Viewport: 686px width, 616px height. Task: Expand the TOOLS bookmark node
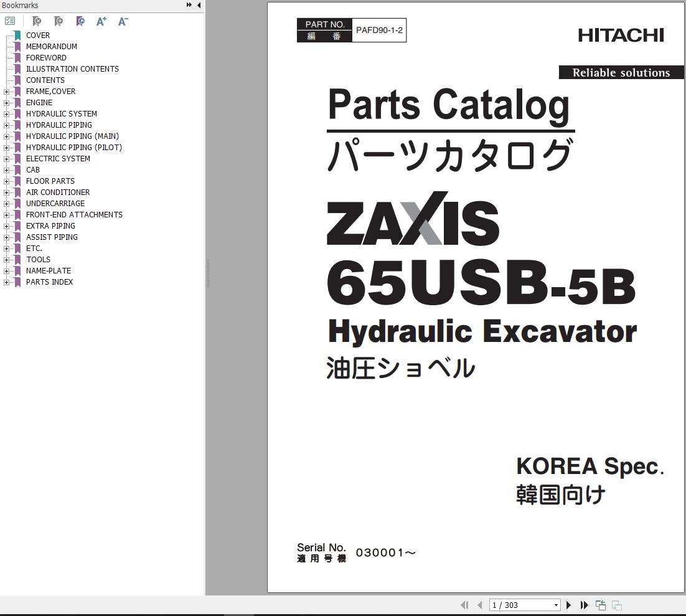point(6,260)
